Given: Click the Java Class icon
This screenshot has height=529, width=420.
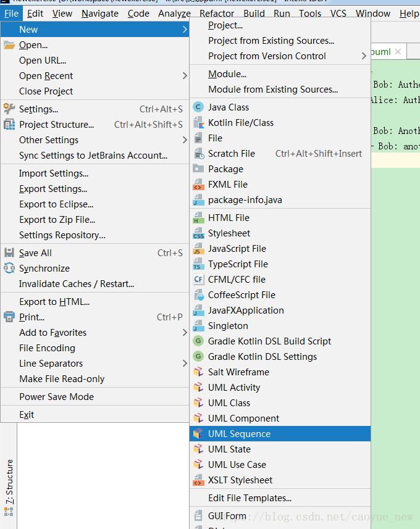Looking at the screenshot, I should (198, 107).
